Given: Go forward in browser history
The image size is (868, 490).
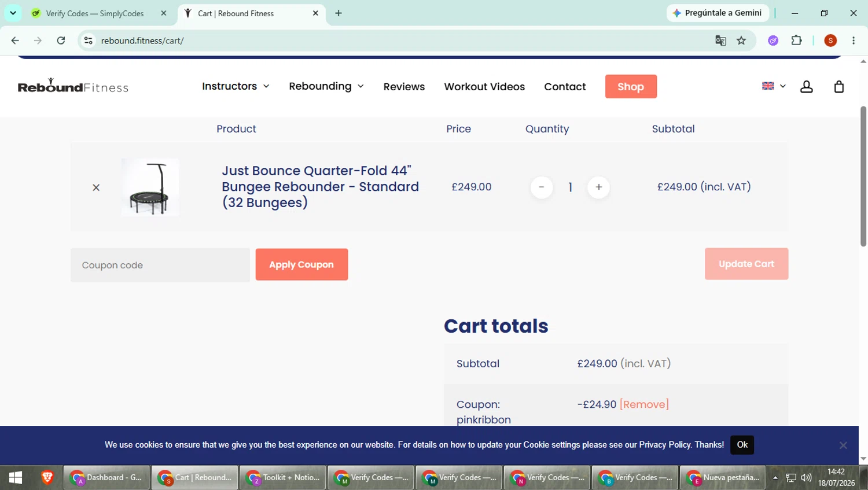Looking at the screenshot, I should click(x=38, y=40).
